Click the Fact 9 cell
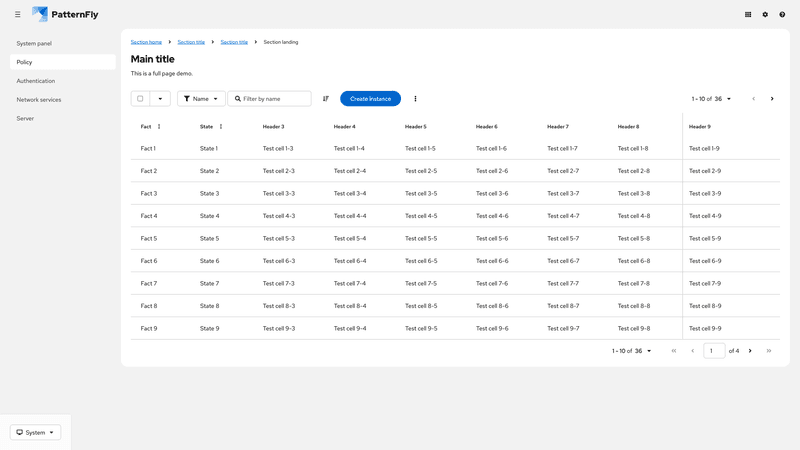Viewport: 800px width, 450px height. tap(149, 328)
